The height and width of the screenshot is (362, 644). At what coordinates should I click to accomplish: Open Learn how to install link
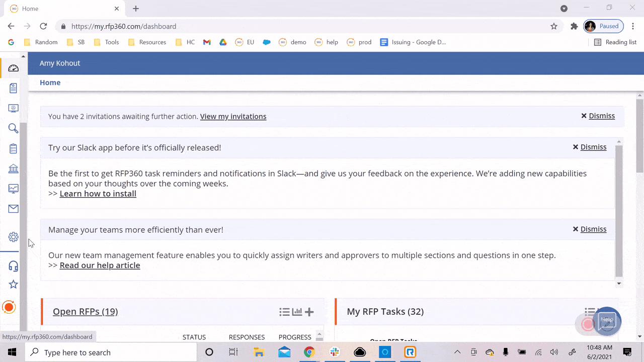click(98, 194)
